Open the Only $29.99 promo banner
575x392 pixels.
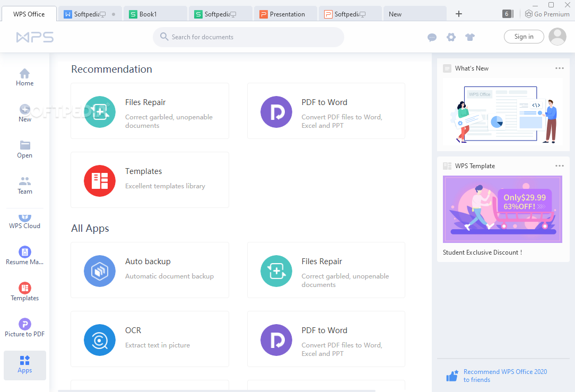point(502,209)
